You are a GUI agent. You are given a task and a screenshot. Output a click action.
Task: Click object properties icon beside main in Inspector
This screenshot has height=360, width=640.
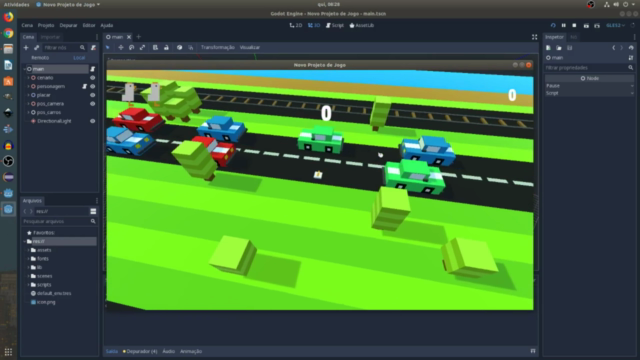[631, 58]
